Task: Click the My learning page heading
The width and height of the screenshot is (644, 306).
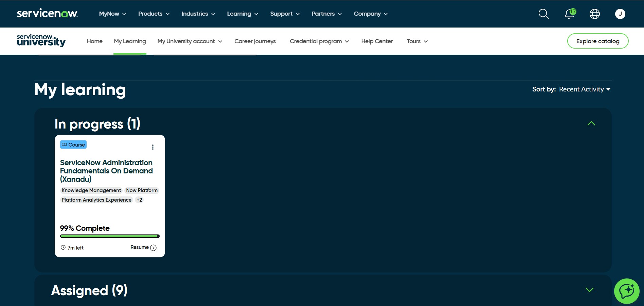Action: click(80, 90)
